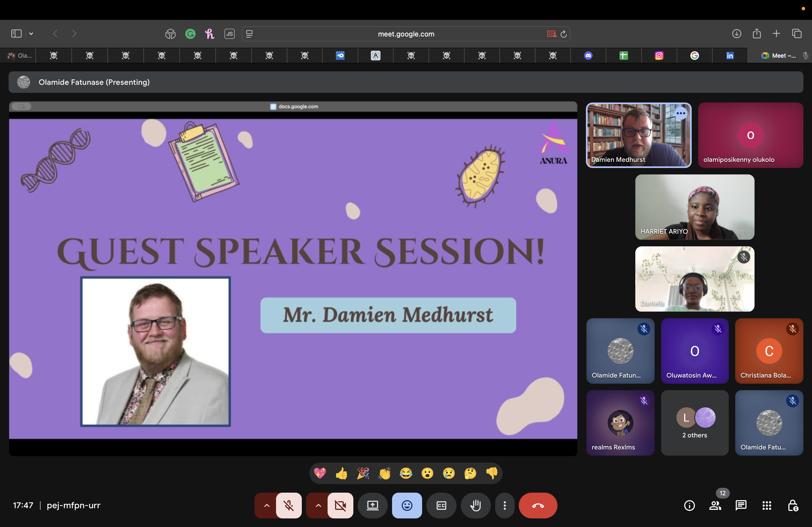Select HARRIET ARIYO's video tile
The image size is (812, 527).
click(x=694, y=207)
